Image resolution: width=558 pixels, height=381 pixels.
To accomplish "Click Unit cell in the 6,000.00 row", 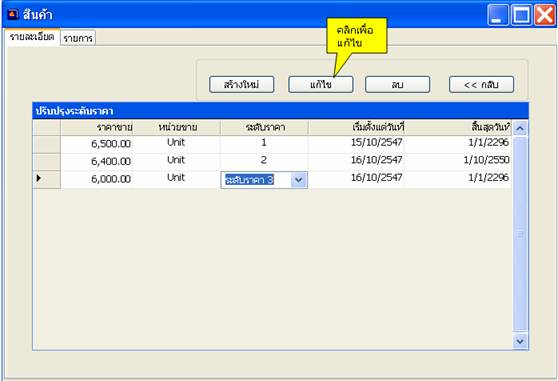I will pos(177,179).
